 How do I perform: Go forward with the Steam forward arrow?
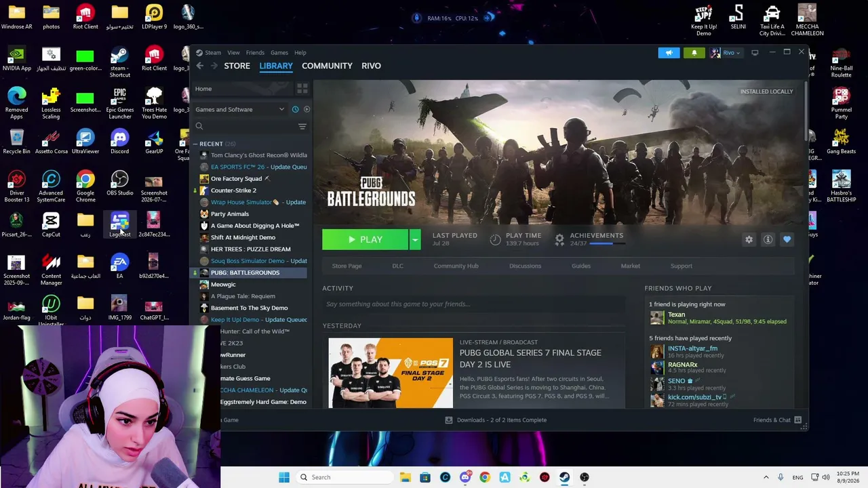[214, 66]
